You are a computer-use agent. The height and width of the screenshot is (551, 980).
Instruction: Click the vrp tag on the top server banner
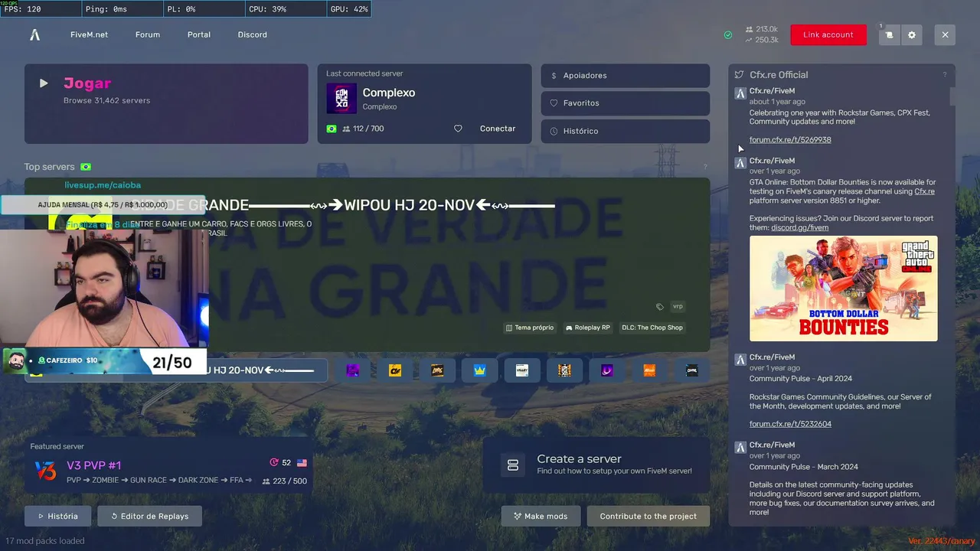pyautogui.click(x=678, y=306)
